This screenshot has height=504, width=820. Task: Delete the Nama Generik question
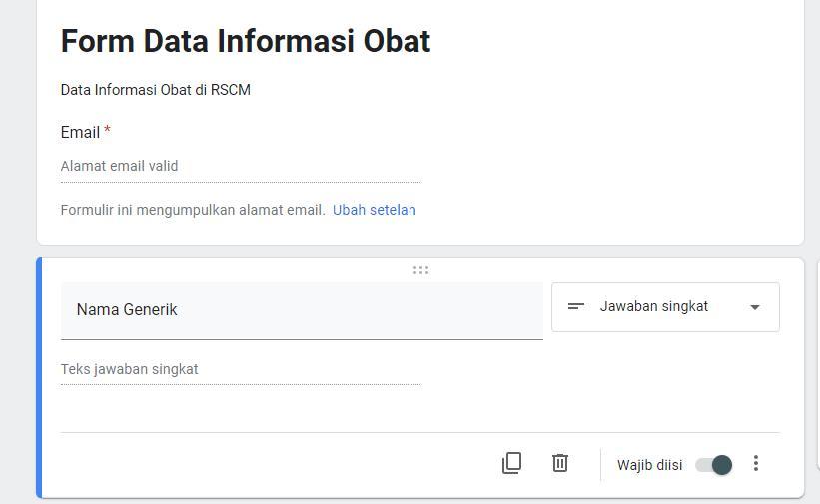coord(560,463)
